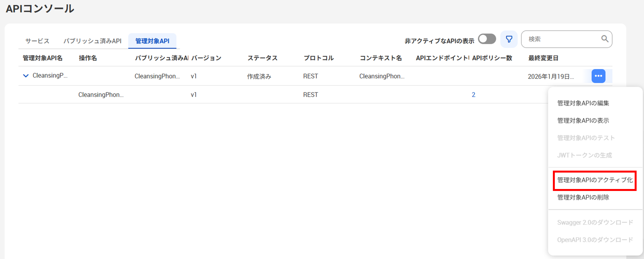Click OpenAPI 3.0のダウンロード menu entry
The width and height of the screenshot is (644, 259).
595,240
